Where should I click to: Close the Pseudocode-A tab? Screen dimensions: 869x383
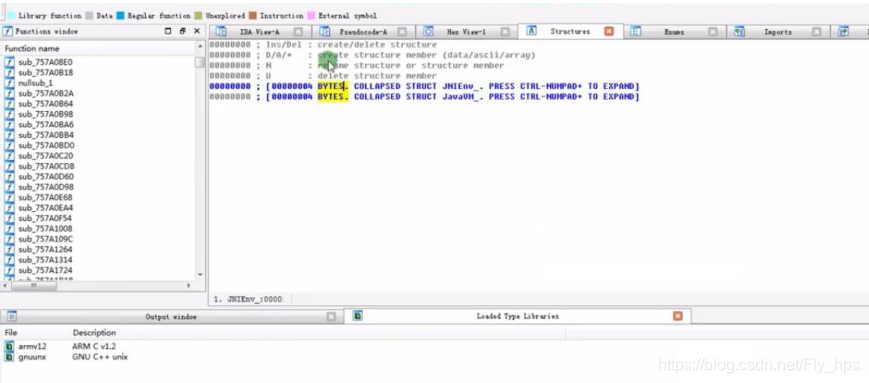[402, 32]
